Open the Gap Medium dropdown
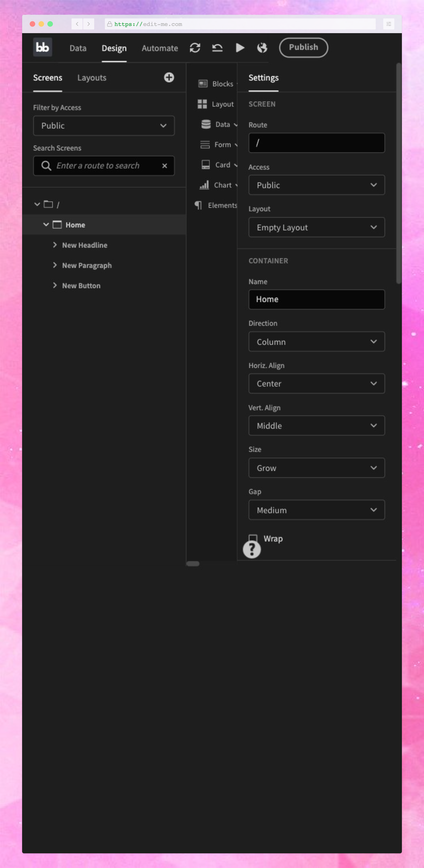 (316, 510)
